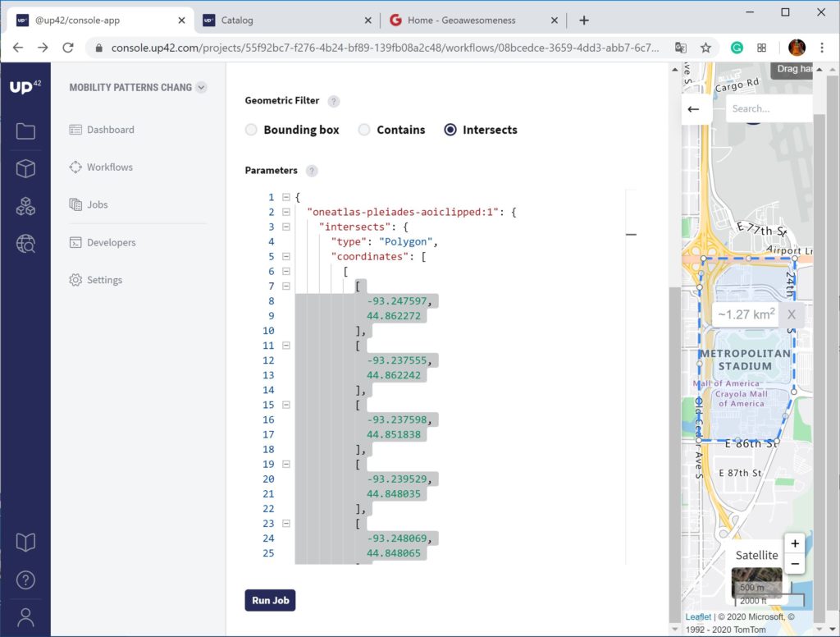Collapse the coordinate pair fold on line 23
840x637 pixels.
pyautogui.click(x=286, y=524)
